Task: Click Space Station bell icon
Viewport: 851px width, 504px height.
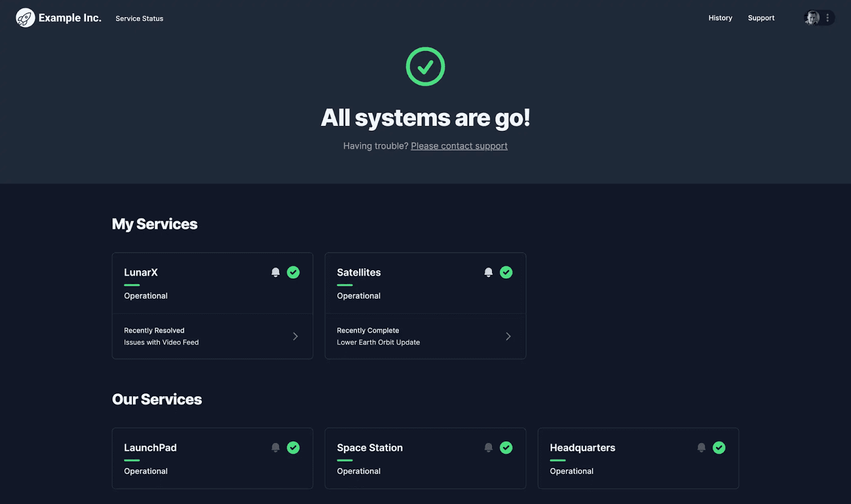Action: click(x=488, y=448)
